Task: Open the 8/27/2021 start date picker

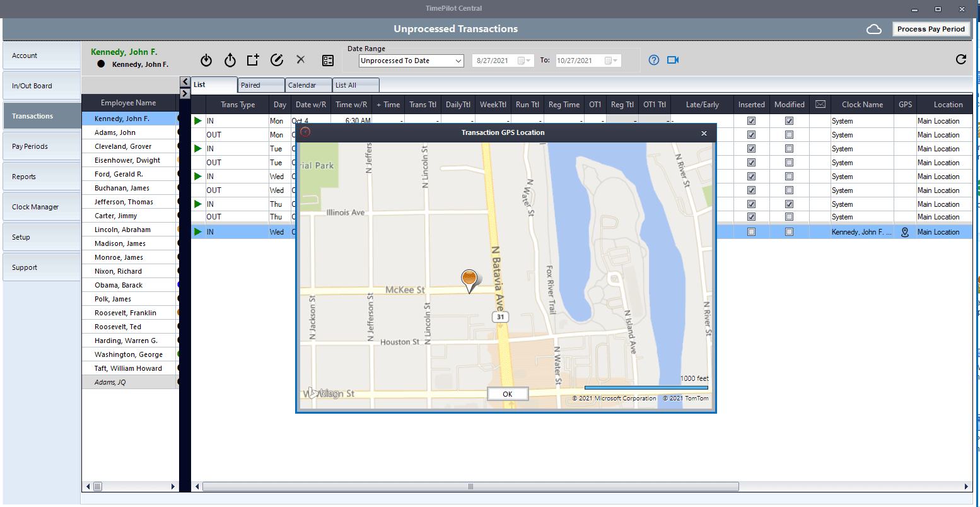Action: pos(525,61)
